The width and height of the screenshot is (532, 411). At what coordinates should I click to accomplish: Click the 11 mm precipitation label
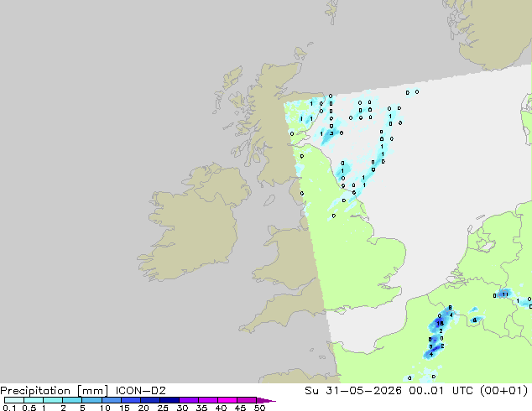click(505, 294)
